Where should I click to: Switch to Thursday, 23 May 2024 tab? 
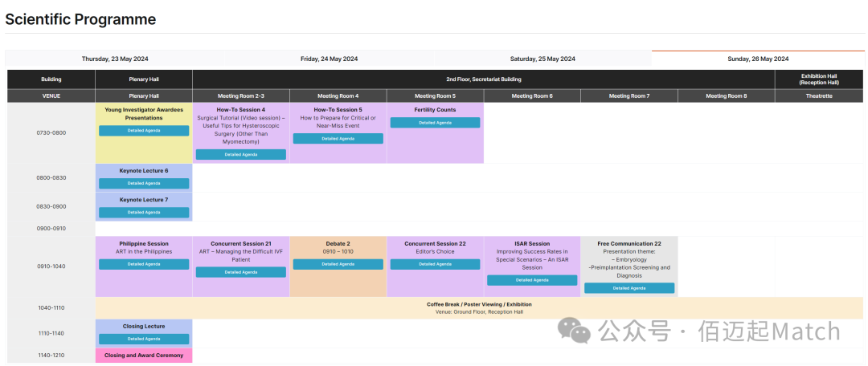pyautogui.click(x=114, y=59)
